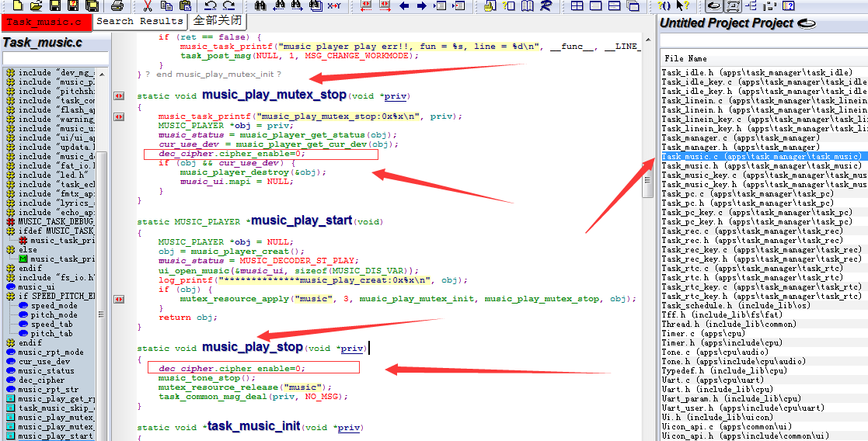Jump to next link red arrow icon
Screen dimensions: 868x441
(385, 6)
